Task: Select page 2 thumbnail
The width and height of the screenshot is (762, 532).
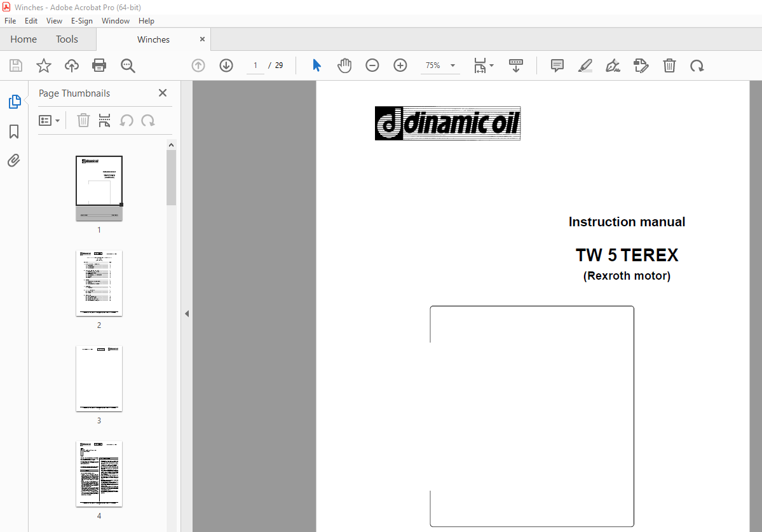Action: point(99,283)
